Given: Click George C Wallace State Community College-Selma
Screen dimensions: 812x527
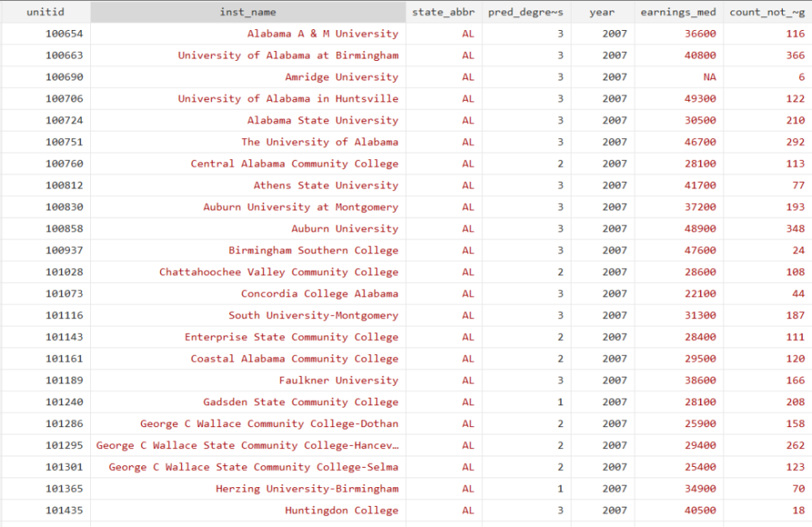Looking at the screenshot, I should coord(248,467).
